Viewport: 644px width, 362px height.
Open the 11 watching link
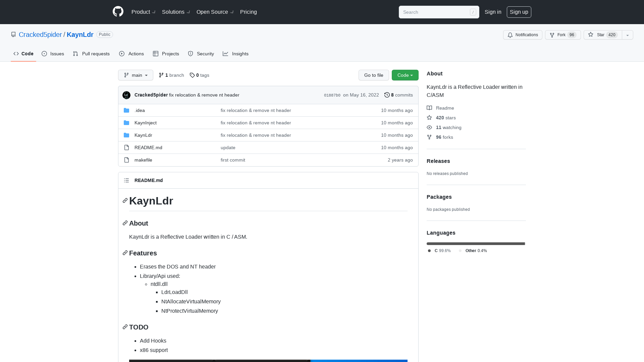444,127
